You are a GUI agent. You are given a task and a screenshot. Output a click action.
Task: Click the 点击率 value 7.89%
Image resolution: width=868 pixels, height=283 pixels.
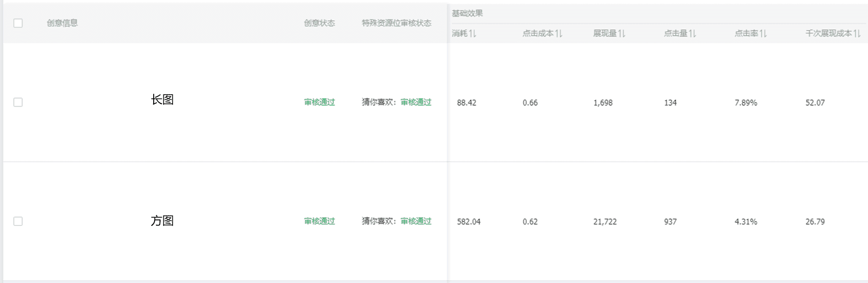point(746,103)
